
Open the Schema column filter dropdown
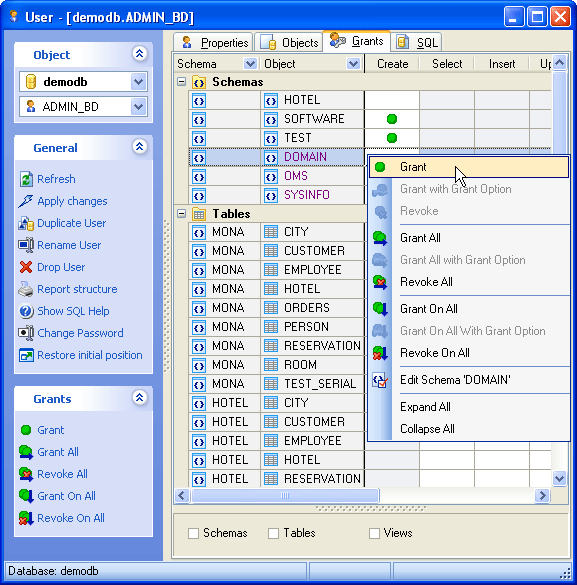click(x=250, y=64)
